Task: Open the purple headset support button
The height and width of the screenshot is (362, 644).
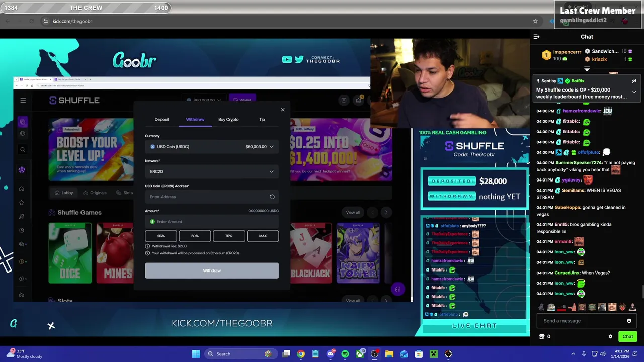Action: coord(397,289)
